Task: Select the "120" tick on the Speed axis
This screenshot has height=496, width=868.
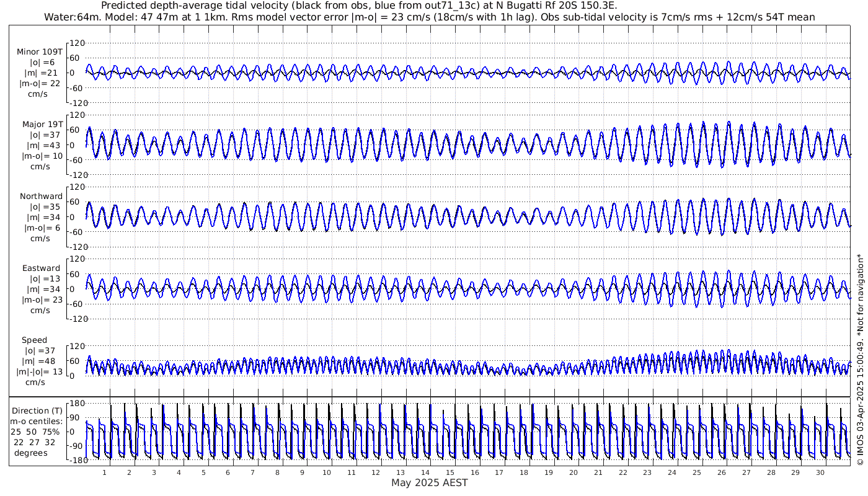Action: tap(77, 346)
